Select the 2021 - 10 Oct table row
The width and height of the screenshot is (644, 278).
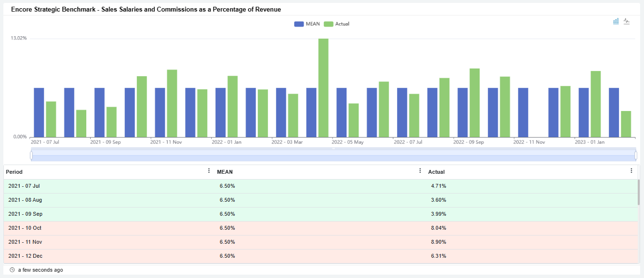(24, 228)
